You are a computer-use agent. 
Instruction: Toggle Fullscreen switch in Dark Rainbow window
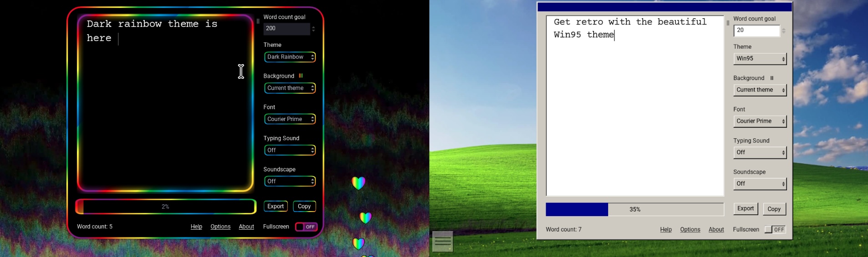click(x=306, y=227)
